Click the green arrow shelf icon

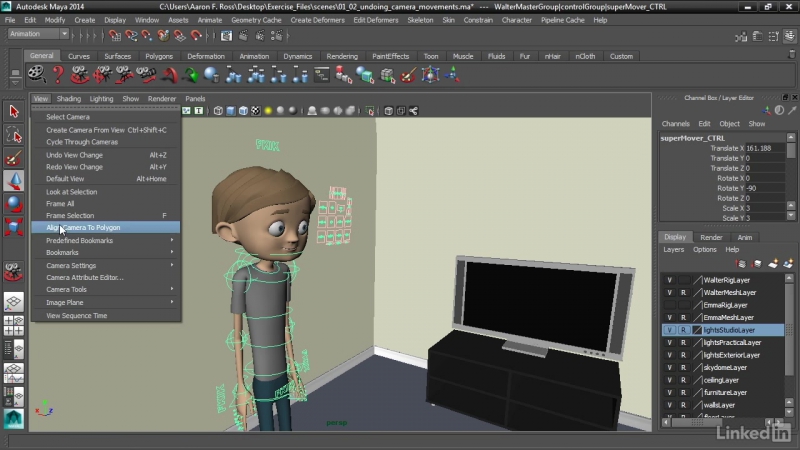click(191, 75)
